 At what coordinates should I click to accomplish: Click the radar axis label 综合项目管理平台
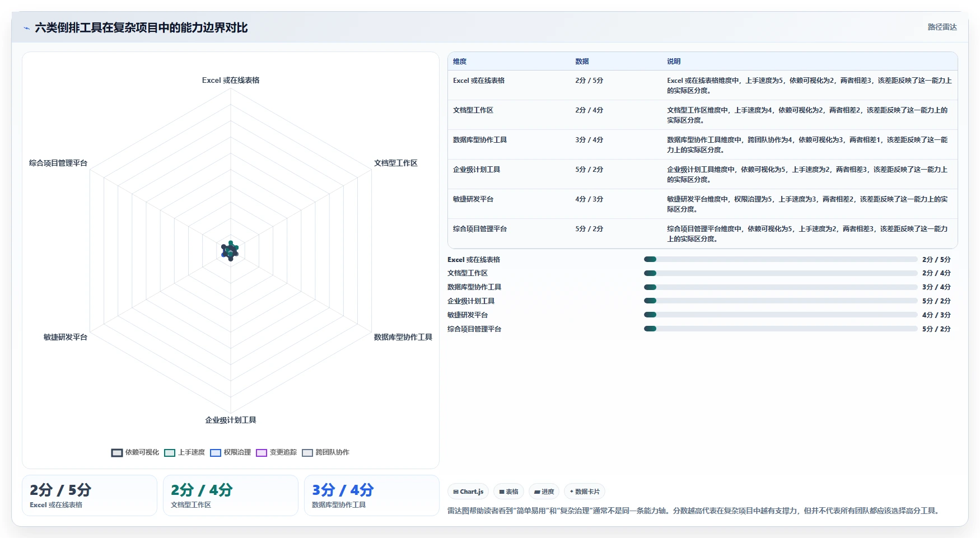[58, 163]
